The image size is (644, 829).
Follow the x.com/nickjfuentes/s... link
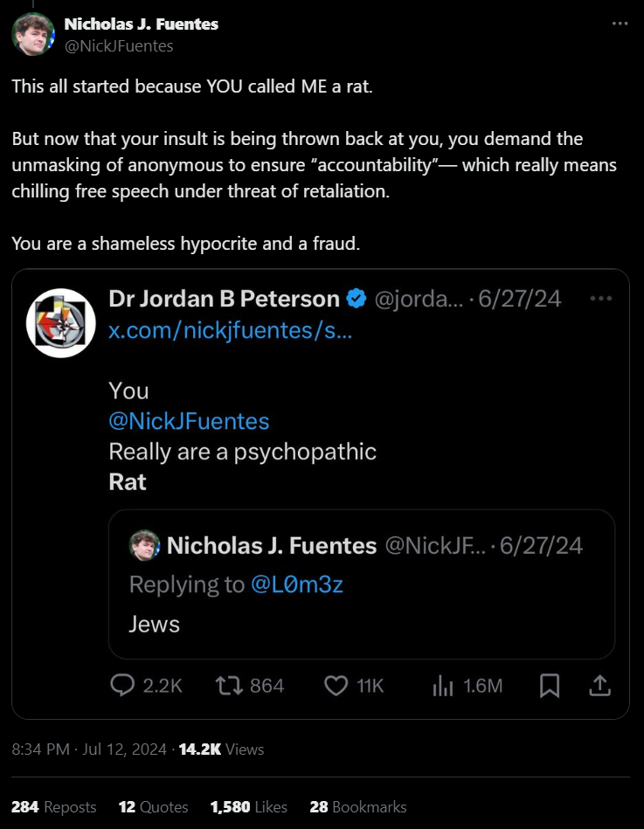(231, 330)
